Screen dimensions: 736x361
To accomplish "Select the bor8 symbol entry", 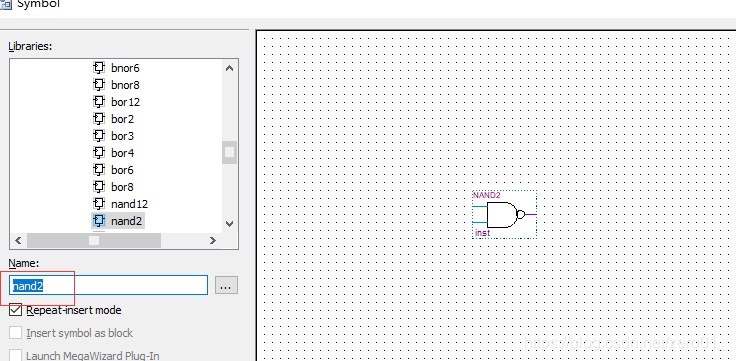I will pos(122,187).
